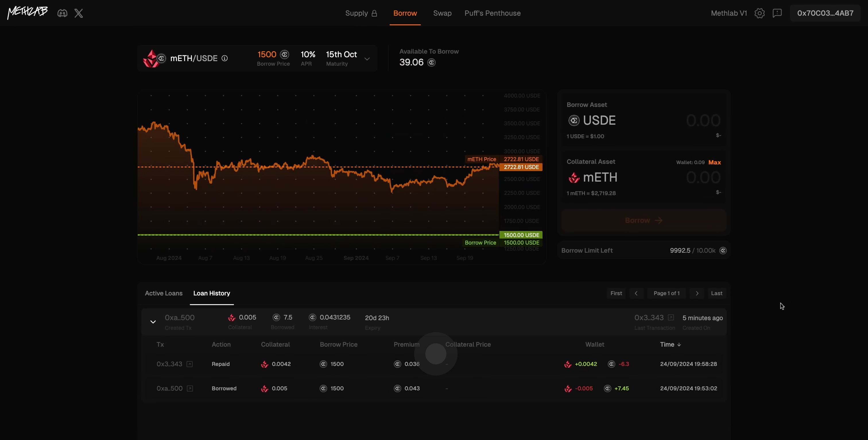Click the mETH/USDE info icon
Image resolution: width=868 pixels, height=440 pixels.
224,58
